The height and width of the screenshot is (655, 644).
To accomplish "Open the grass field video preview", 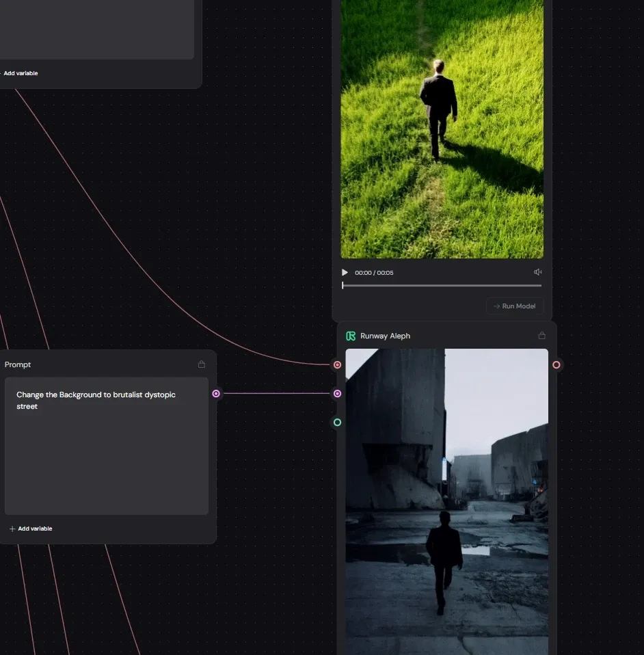I will (442, 129).
